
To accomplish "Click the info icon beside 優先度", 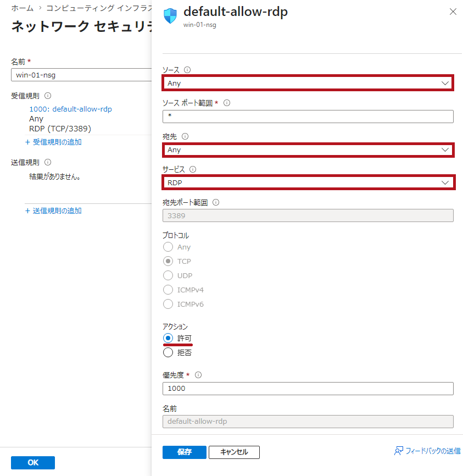I will point(198,375).
